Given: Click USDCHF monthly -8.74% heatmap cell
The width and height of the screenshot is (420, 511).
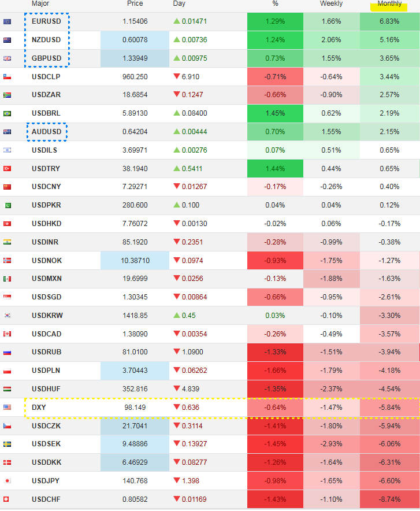Looking at the screenshot, I should [x=389, y=499].
